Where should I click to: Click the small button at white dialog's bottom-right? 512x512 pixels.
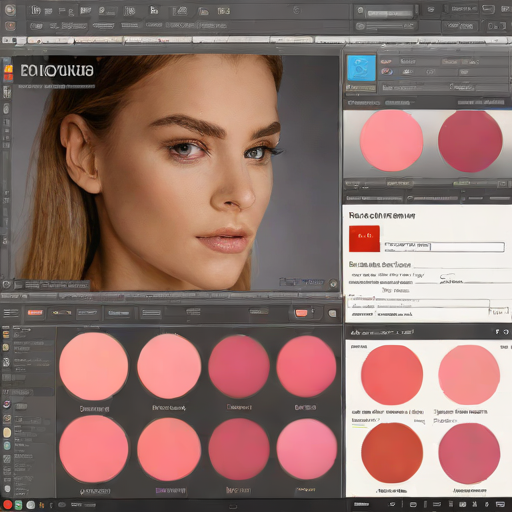(498, 312)
